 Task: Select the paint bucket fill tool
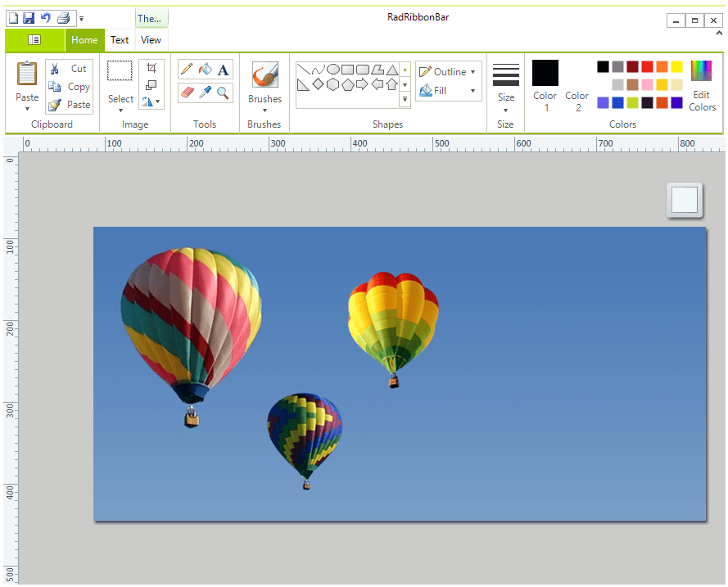[204, 69]
